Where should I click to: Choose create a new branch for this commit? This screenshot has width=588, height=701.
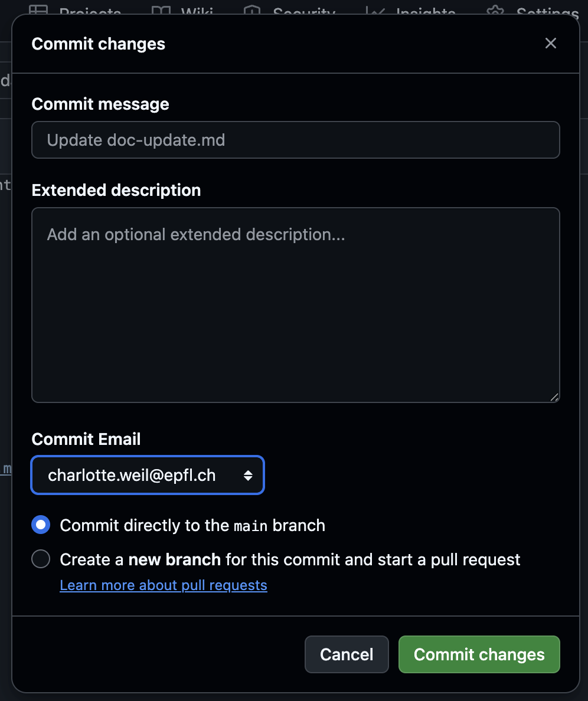40,559
